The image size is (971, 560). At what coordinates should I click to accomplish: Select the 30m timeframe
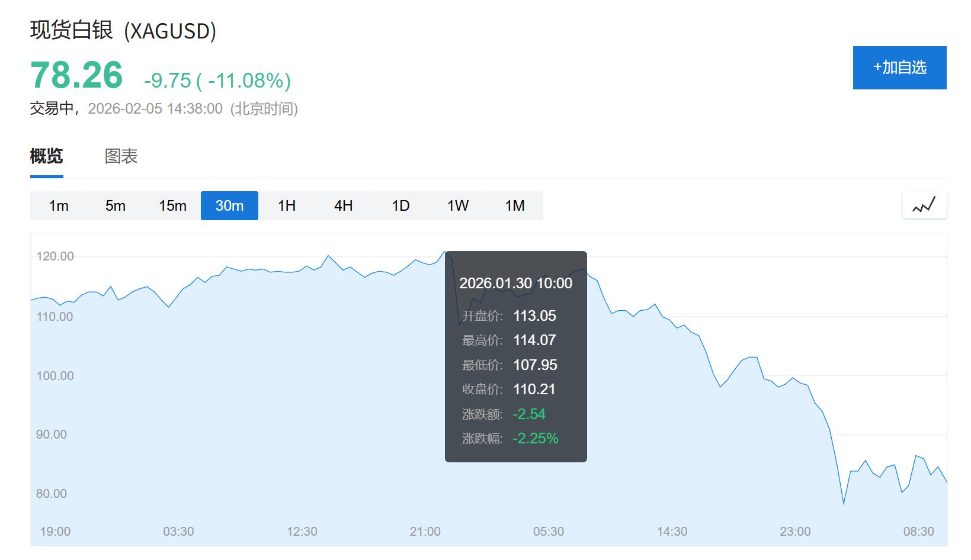229,205
